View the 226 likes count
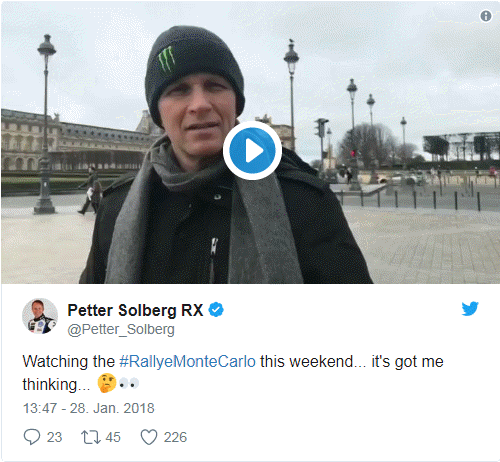Viewport: 500px width, 462px height. pyautogui.click(x=175, y=437)
